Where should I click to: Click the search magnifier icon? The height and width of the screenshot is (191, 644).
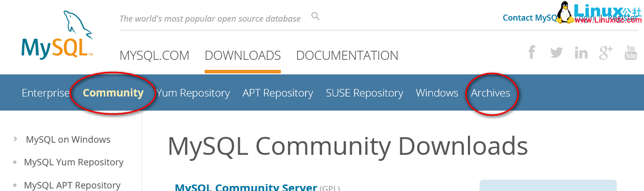(x=315, y=16)
